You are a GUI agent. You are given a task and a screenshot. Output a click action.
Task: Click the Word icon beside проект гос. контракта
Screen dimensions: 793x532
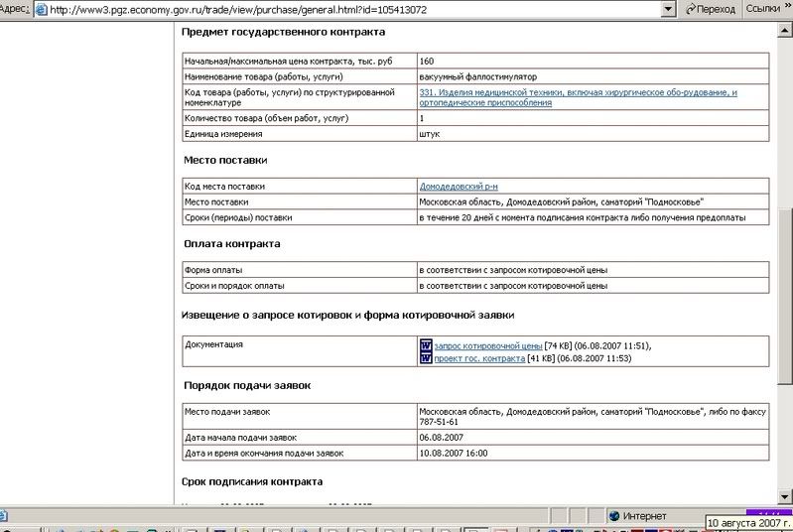click(426, 358)
